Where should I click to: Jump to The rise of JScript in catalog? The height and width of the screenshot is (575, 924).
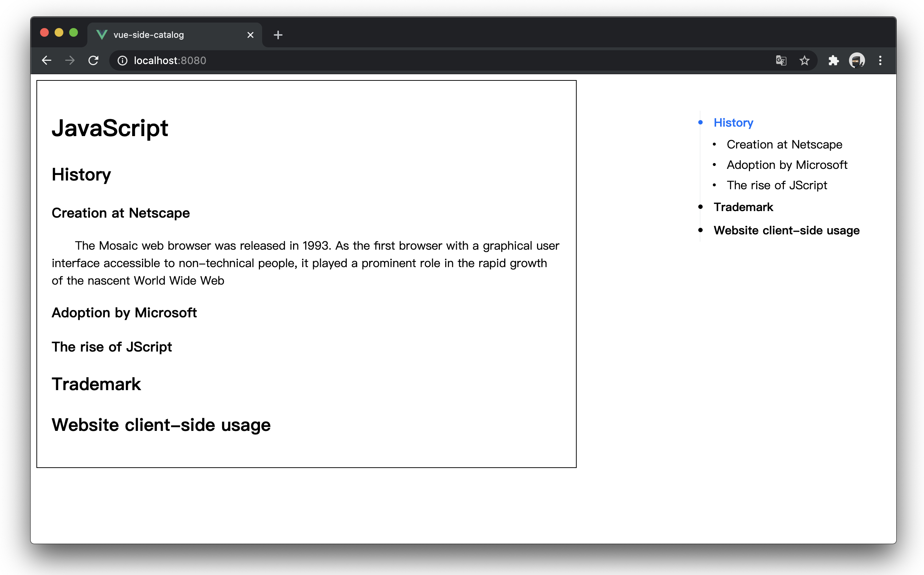(x=777, y=185)
